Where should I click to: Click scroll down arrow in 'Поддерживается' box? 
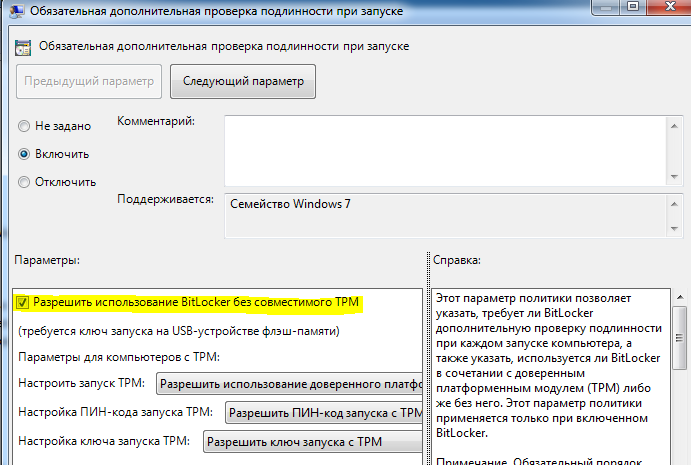674,228
